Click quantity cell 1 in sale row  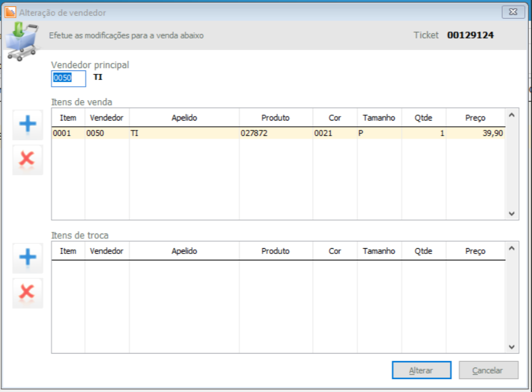click(424, 133)
